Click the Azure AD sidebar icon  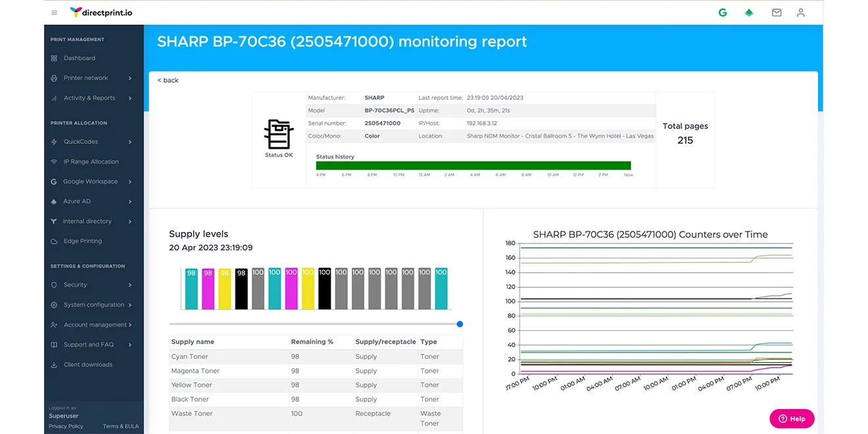(54, 201)
